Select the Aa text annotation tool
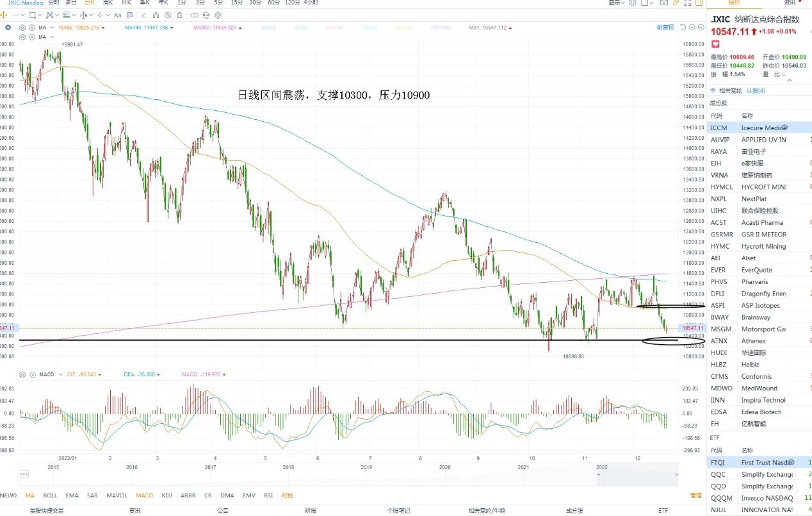812x516 pixels. (117, 15)
